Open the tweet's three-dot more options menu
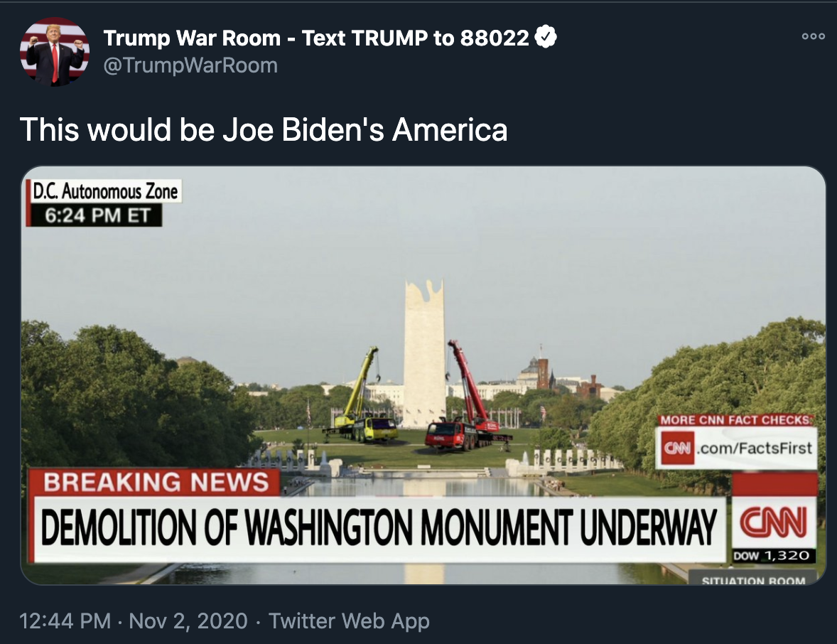This screenshot has height=644, width=837. coord(814,36)
